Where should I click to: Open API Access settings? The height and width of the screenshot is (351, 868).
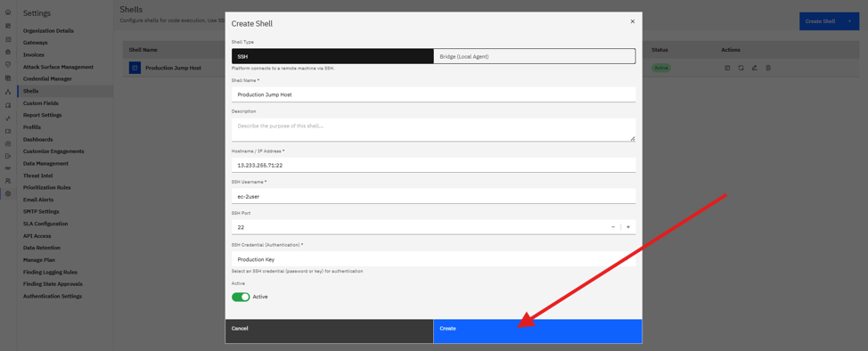(x=37, y=236)
